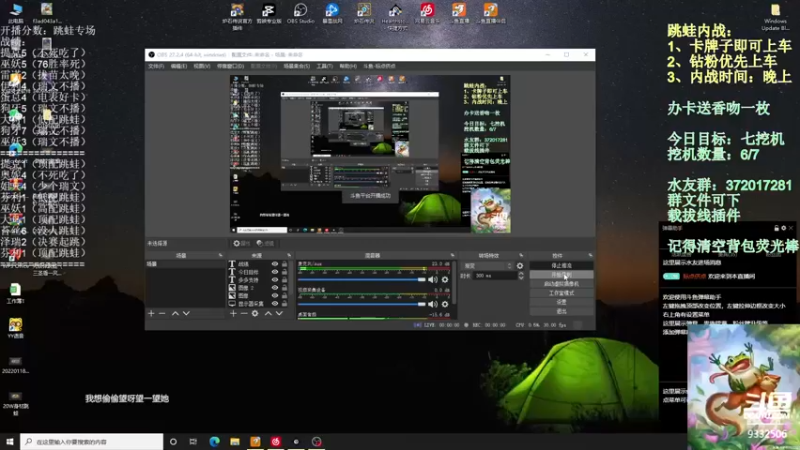The width and height of the screenshot is (800, 450).
Task: Open the 麦克风/Aux mixer settings gear
Action: click(445, 280)
